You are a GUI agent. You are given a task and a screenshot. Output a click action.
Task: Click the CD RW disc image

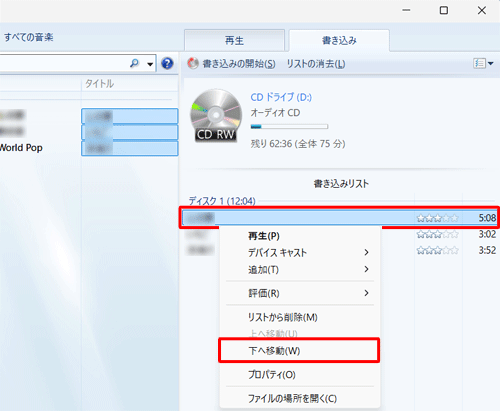[x=216, y=115]
